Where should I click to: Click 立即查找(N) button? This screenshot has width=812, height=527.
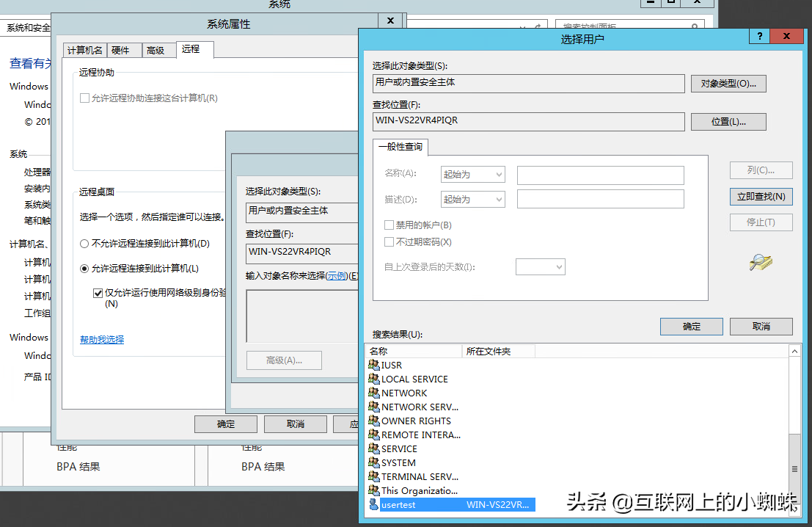761,197
